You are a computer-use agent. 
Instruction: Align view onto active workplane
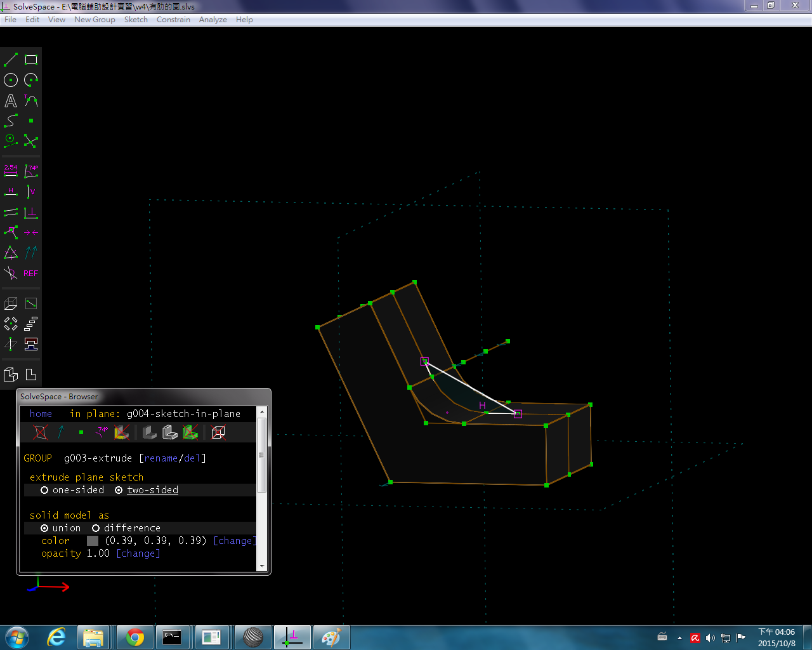[x=31, y=375]
